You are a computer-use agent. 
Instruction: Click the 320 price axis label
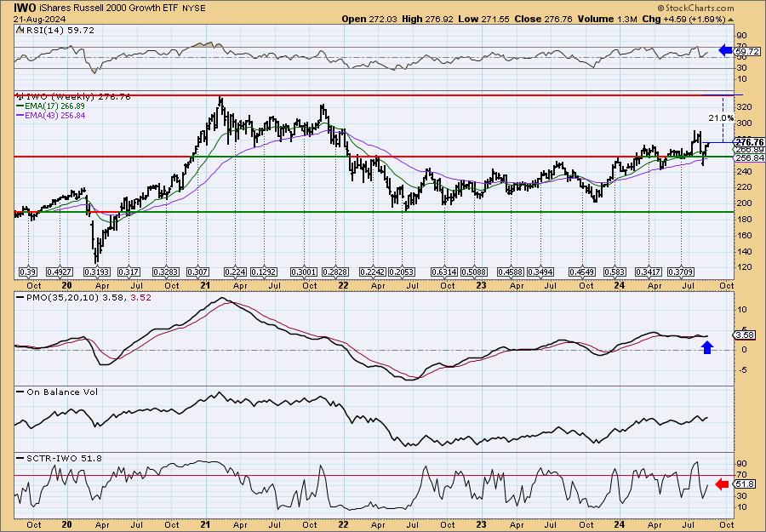click(743, 106)
